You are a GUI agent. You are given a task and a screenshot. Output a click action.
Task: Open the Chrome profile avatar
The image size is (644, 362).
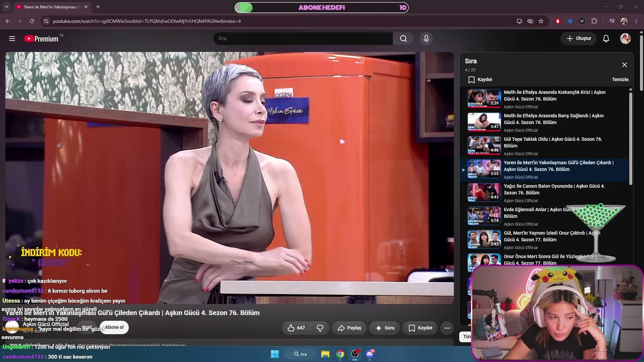(624, 21)
